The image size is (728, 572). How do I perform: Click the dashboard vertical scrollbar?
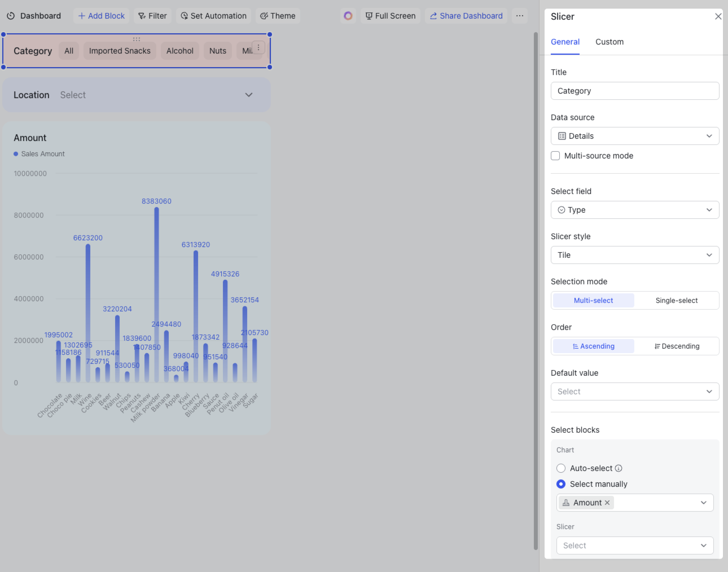tap(536, 291)
